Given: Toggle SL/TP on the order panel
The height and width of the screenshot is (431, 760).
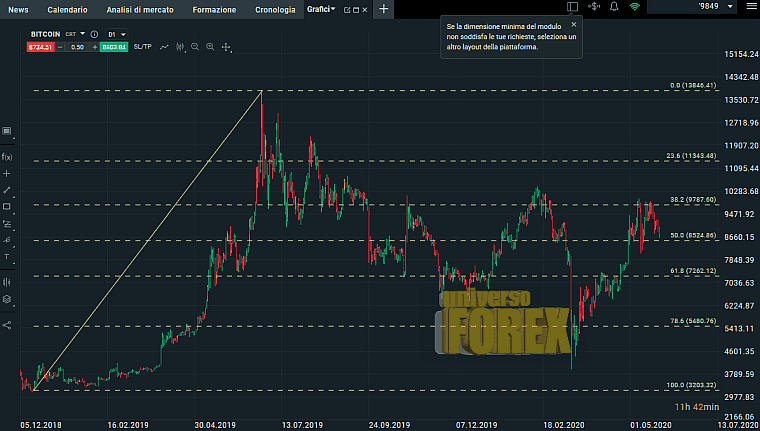Looking at the screenshot, I should tap(142, 47).
